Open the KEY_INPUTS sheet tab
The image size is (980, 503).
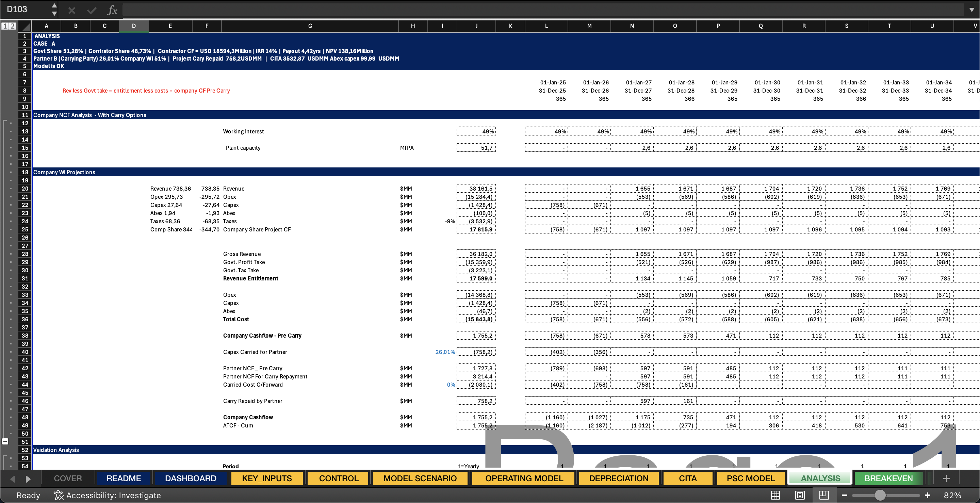[267, 478]
